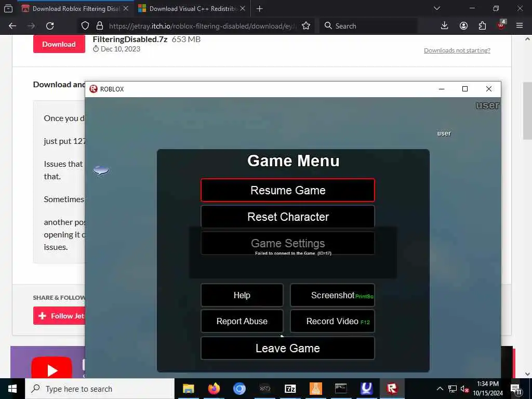Close the Visual C++ Redistributable tab
Screen dimensions: 532x399
(243, 9)
